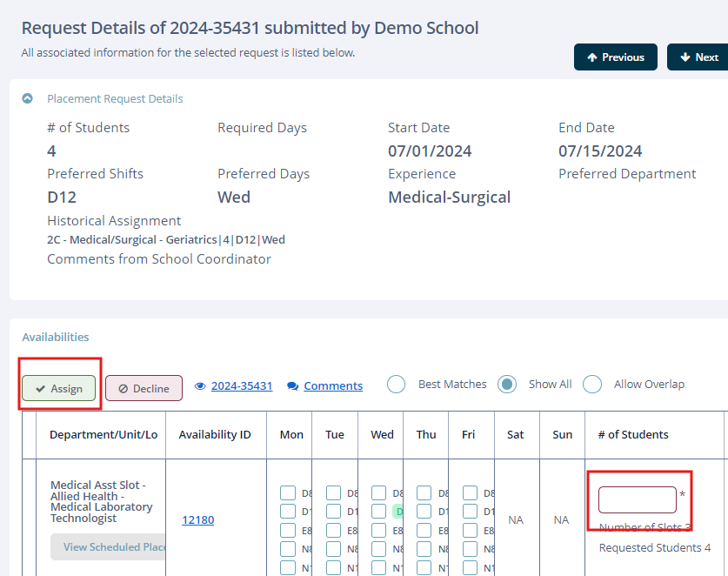Open the Comments link

pyautogui.click(x=332, y=386)
